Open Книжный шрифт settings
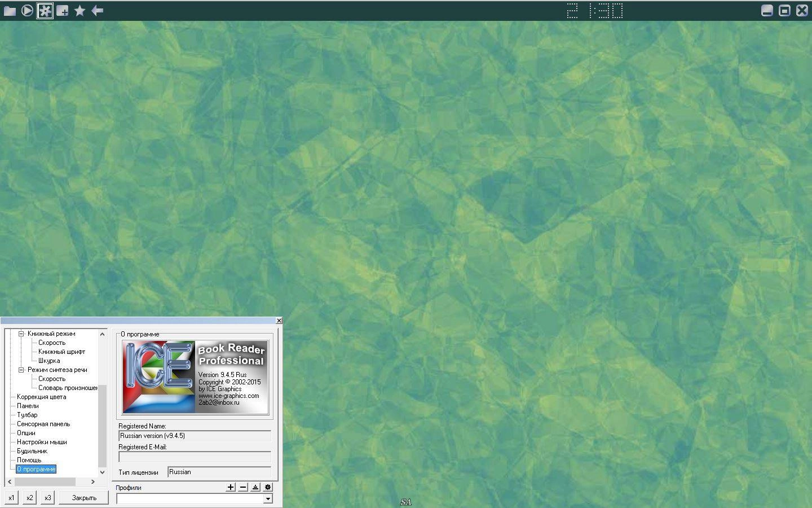 click(x=61, y=352)
